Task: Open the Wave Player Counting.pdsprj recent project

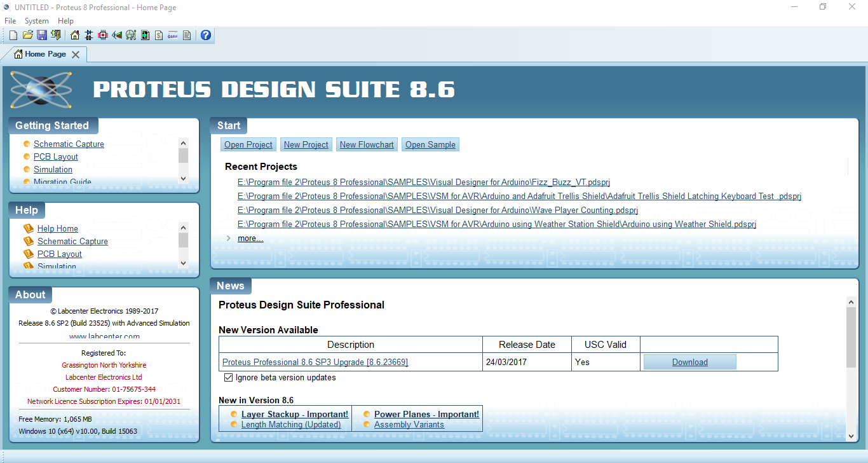Action: 438,210
